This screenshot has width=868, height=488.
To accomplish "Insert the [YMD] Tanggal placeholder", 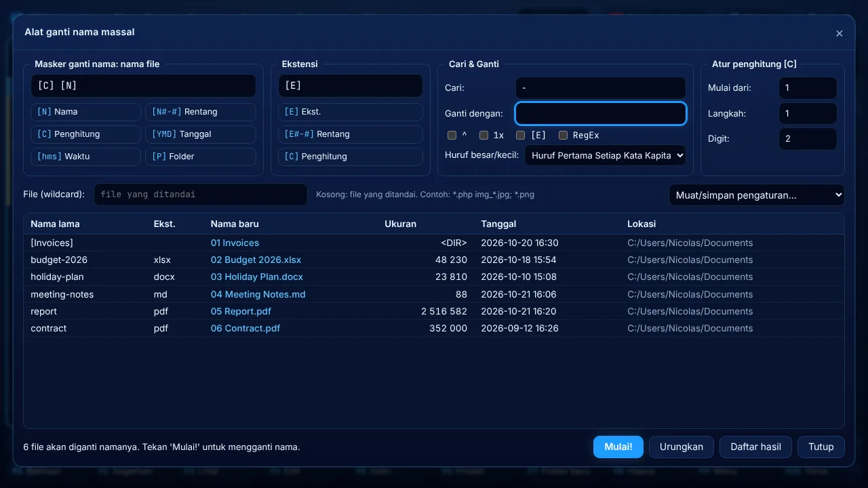I will point(200,134).
